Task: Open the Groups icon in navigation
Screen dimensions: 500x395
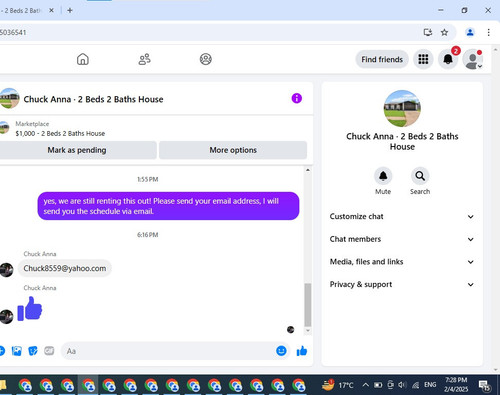Action: (x=206, y=59)
